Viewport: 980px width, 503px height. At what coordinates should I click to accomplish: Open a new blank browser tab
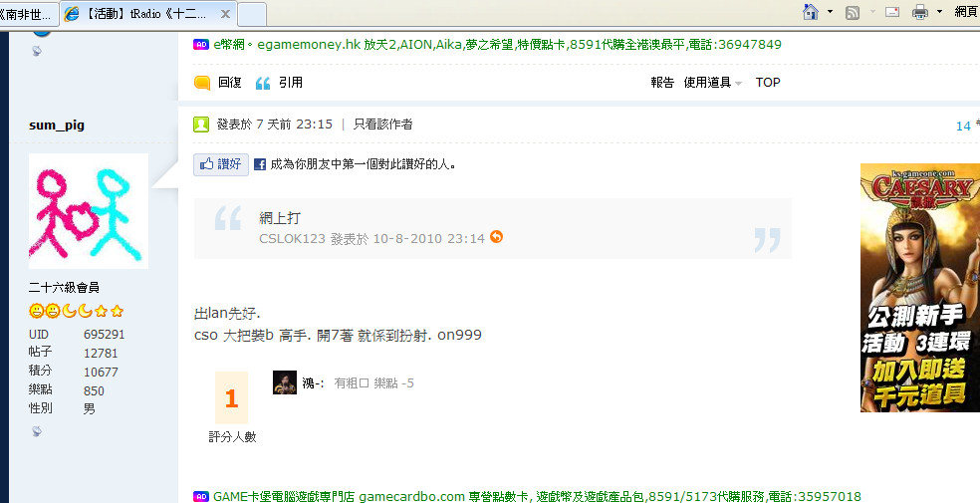tap(252, 14)
